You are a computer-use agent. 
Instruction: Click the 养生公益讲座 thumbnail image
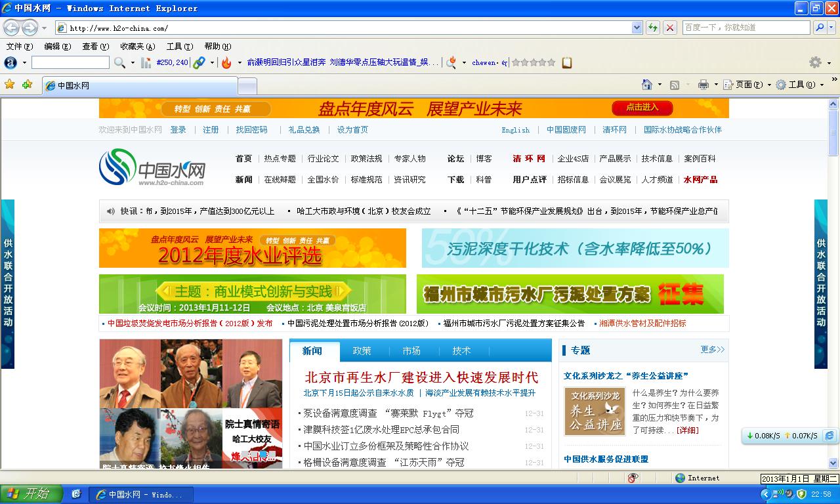595,411
